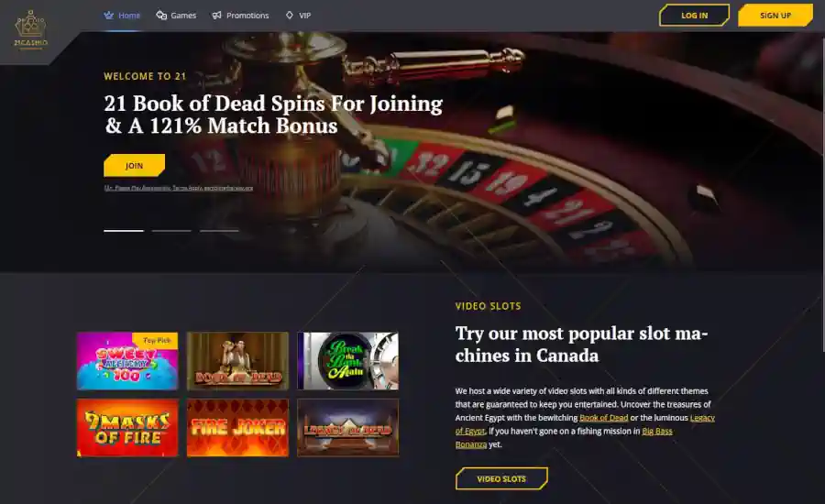Click the JOIN button on the banner
This screenshot has height=504, width=825.
coord(134,165)
